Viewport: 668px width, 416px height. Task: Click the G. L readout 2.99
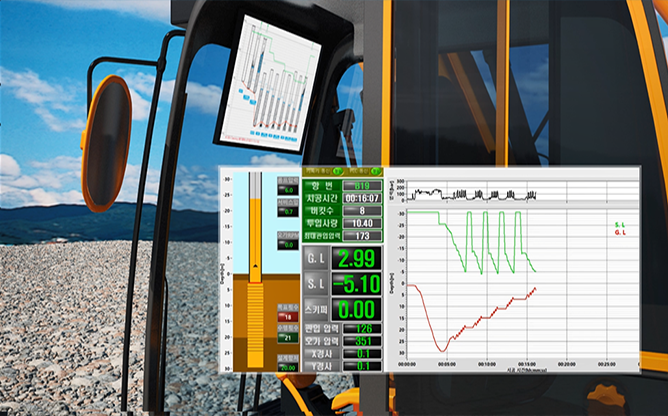(356, 258)
